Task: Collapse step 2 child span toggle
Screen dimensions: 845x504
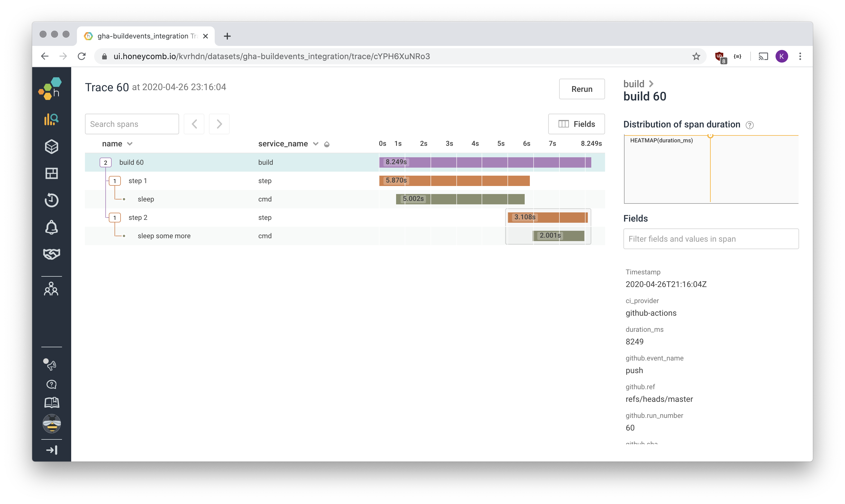Action: point(115,218)
